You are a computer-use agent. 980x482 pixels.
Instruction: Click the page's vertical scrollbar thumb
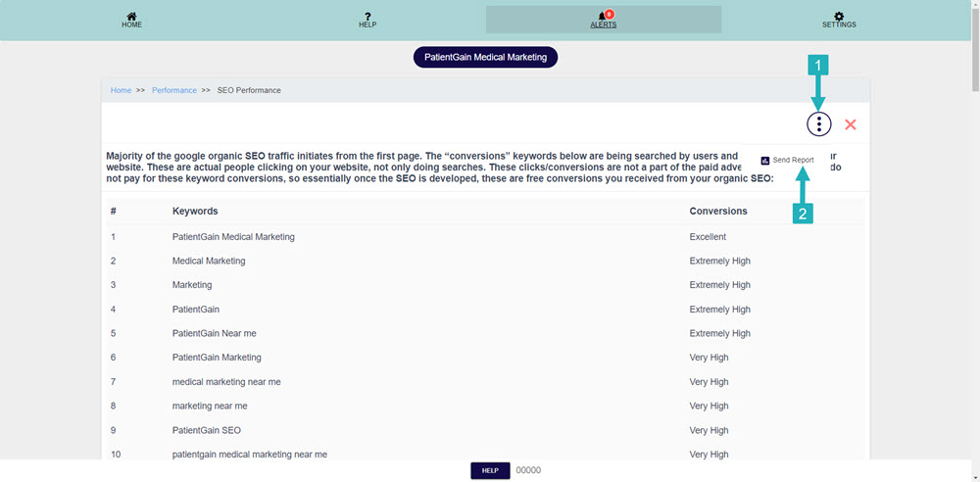point(975,50)
